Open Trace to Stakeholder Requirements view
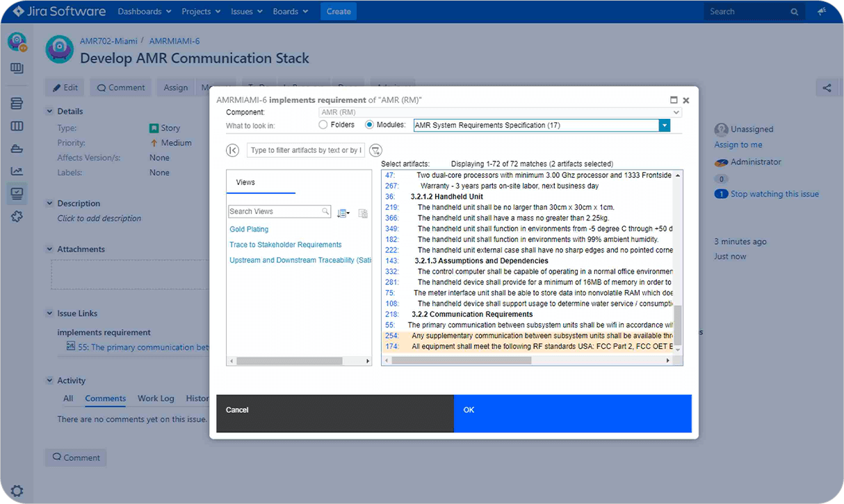 click(x=286, y=245)
